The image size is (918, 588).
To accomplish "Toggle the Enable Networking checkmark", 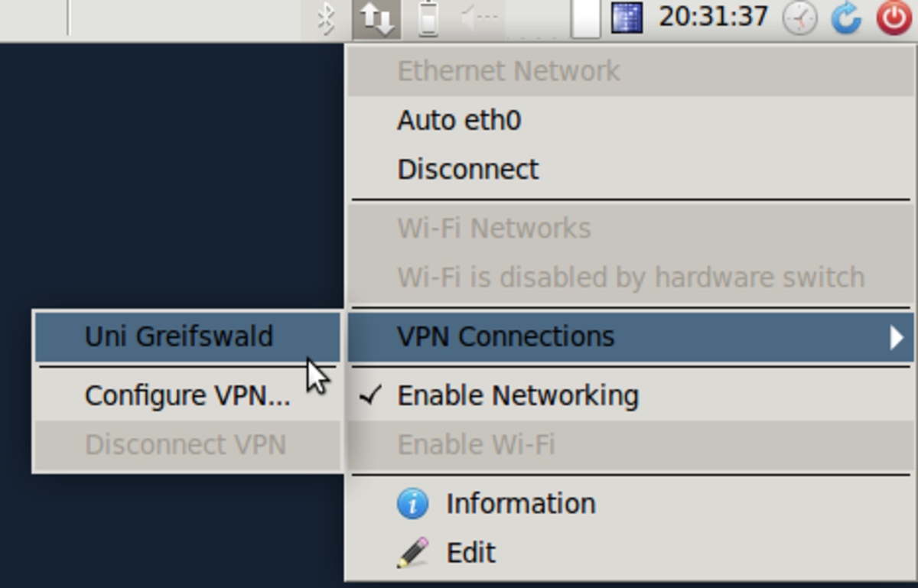I will (371, 395).
